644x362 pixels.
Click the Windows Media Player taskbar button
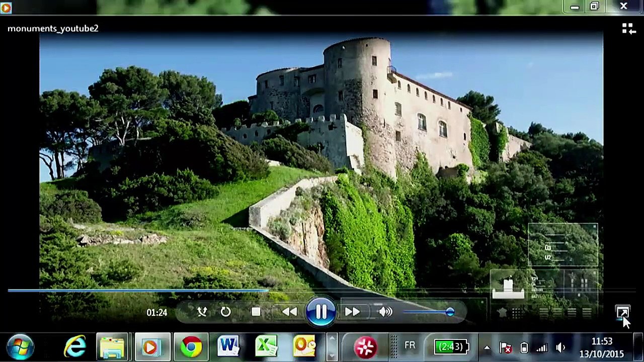pos(152,347)
